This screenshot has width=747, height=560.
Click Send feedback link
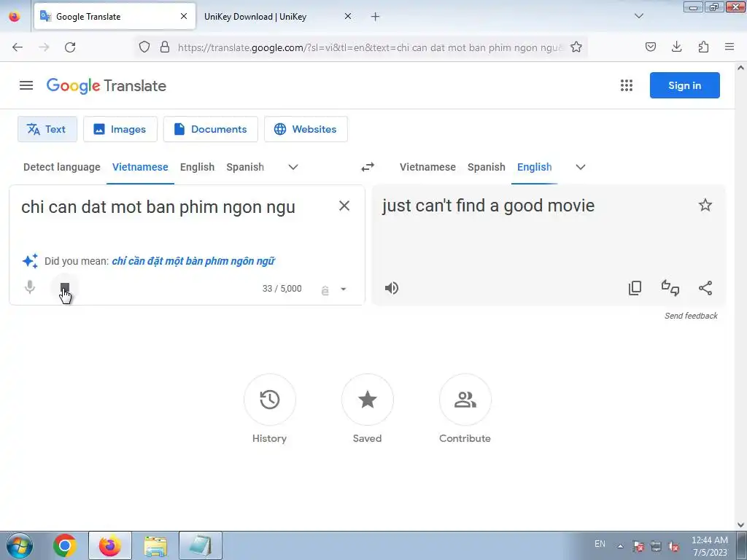pos(691,316)
